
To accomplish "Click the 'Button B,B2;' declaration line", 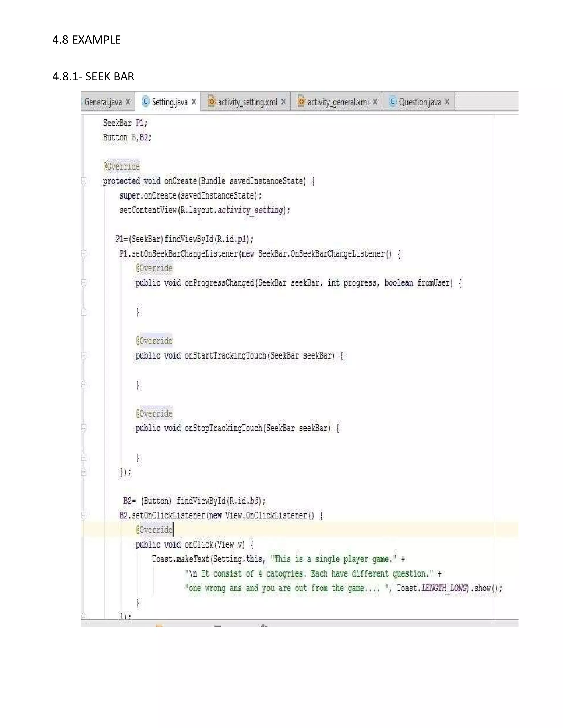I will click(x=127, y=137).
